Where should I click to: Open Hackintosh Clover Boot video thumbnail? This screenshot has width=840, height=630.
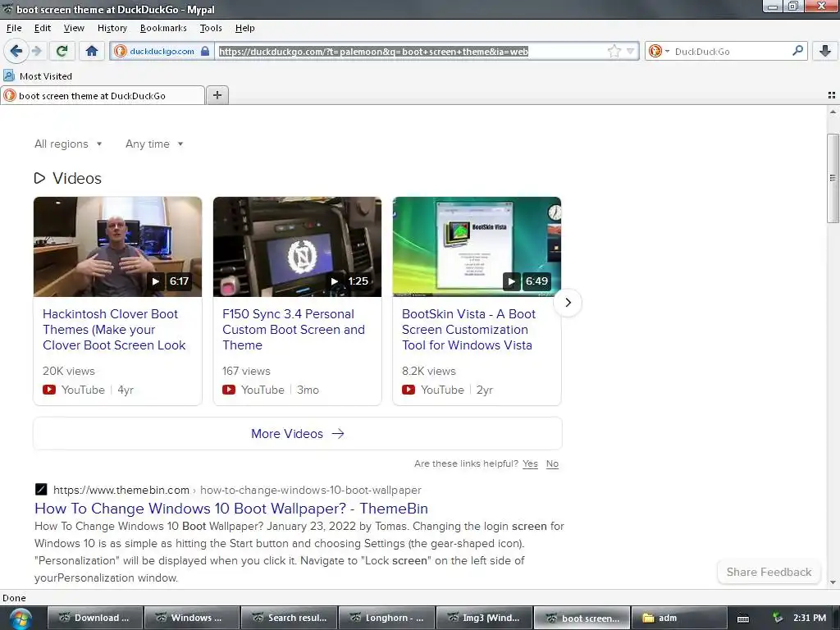pos(118,246)
